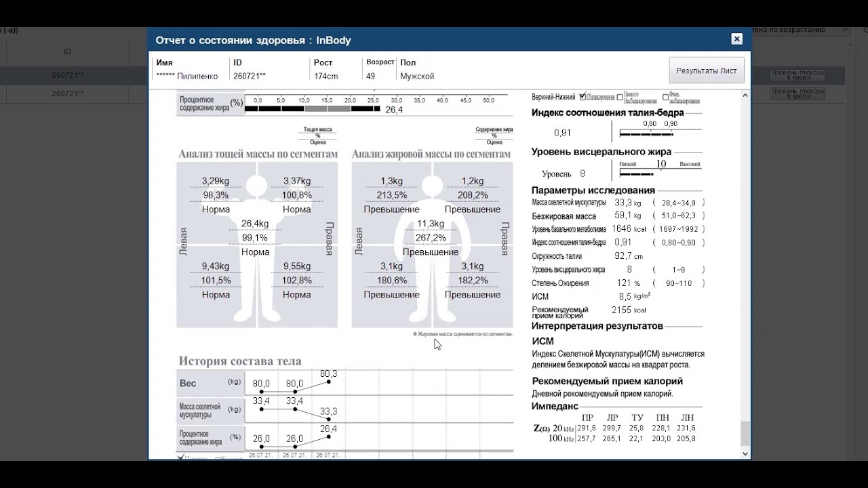Click the Безжировая масса value 59,1 kg

pos(627,216)
